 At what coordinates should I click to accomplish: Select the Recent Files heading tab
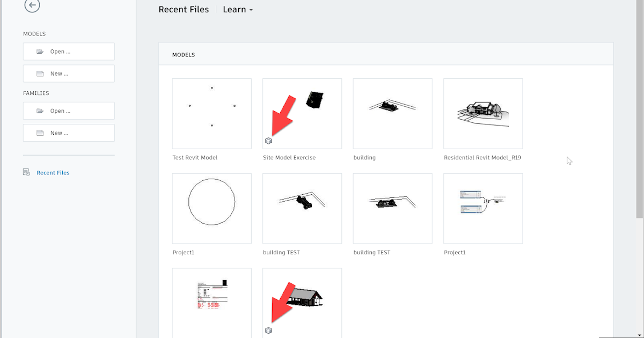pos(184,9)
